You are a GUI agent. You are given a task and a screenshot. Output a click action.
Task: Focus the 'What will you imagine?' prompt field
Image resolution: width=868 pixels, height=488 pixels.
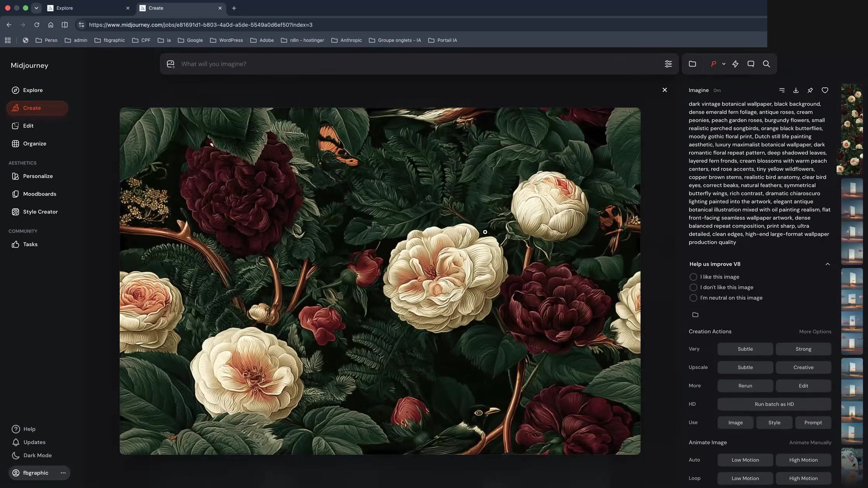point(418,64)
